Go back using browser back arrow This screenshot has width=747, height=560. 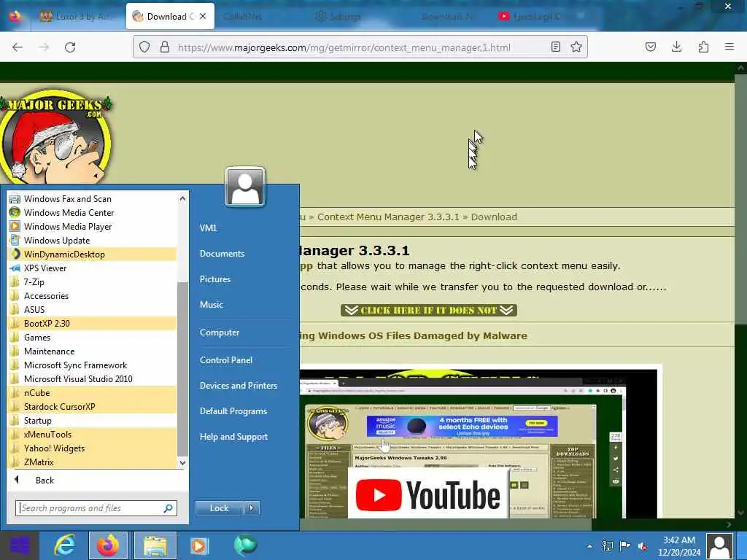point(18,47)
